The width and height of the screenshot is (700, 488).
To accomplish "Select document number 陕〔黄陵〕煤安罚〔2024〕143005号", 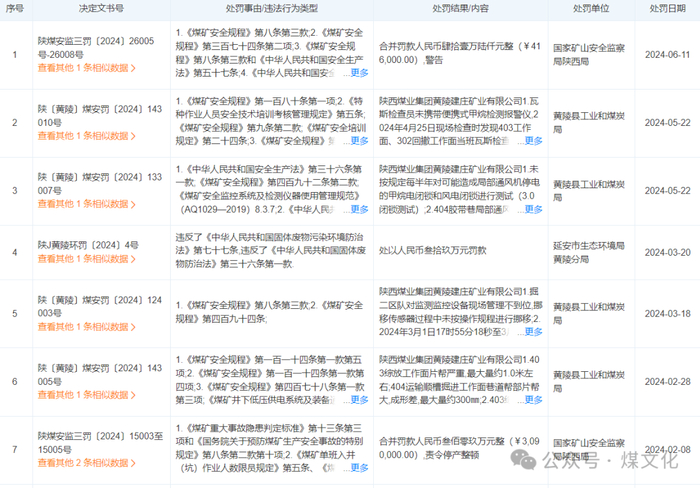I will click(x=100, y=375).
